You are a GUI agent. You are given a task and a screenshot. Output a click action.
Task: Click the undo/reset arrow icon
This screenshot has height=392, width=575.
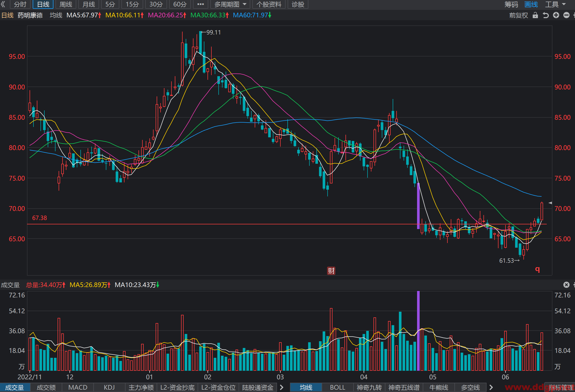pos(546,15)
